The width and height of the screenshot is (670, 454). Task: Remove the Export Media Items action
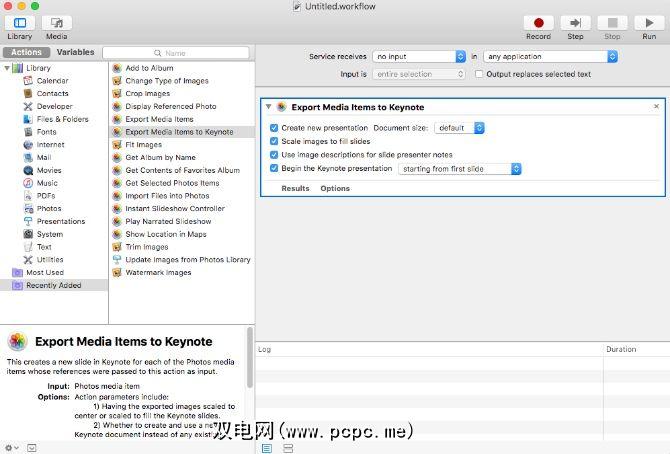[x=656, y=106]
